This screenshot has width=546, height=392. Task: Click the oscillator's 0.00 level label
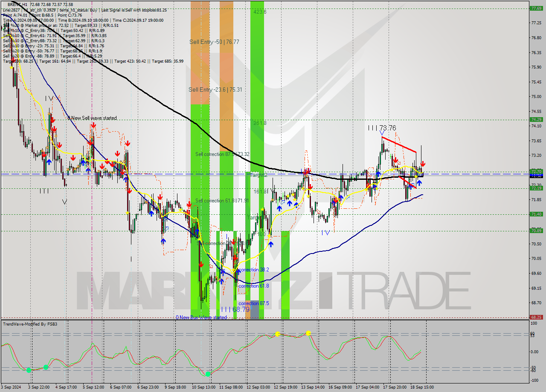(x=535, y=352)
